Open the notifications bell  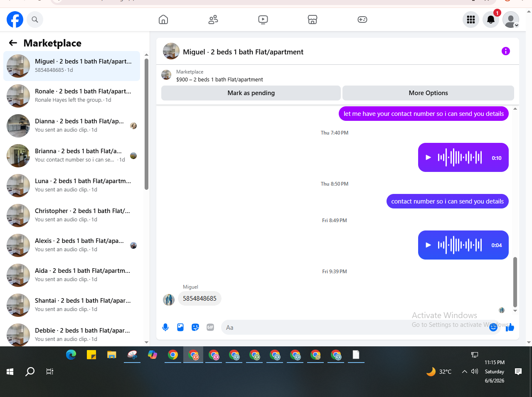click(x=491, y=20)
